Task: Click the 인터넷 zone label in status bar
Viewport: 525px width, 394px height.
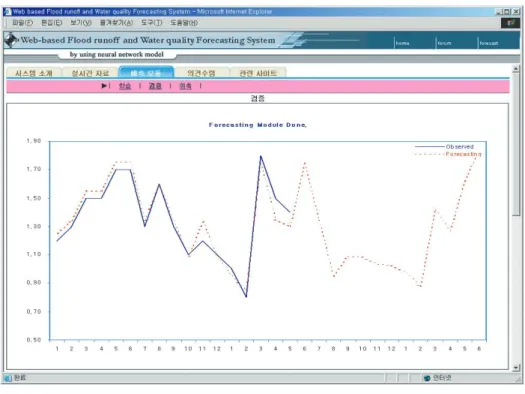Action: click(x=442, y=378)
